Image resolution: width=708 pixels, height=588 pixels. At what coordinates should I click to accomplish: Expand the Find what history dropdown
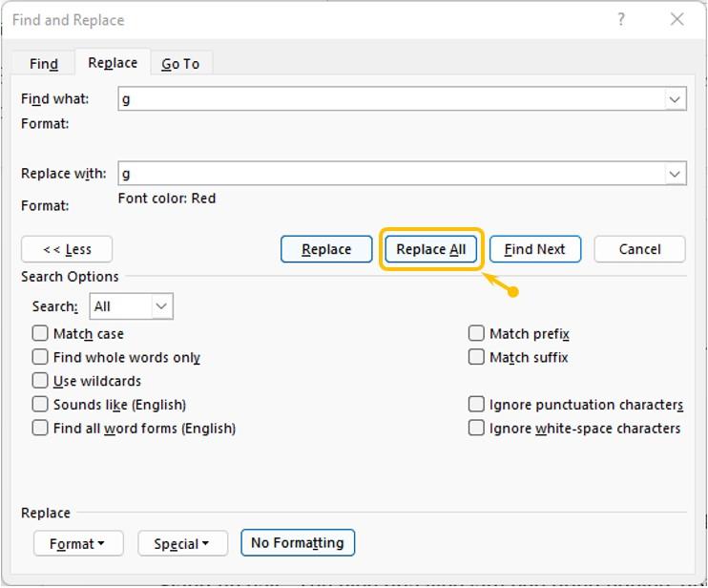tap(676, 98)
